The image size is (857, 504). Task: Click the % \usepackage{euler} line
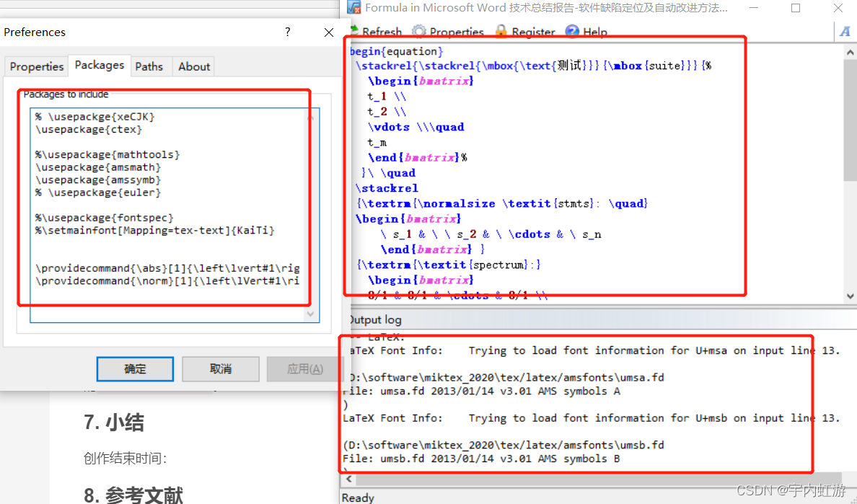(98, 193)
